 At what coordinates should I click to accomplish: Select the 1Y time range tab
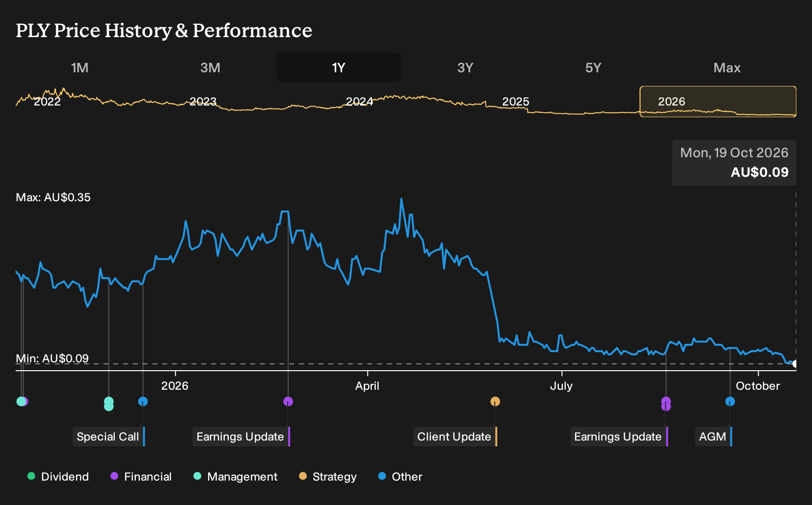[x=339, y=67]
